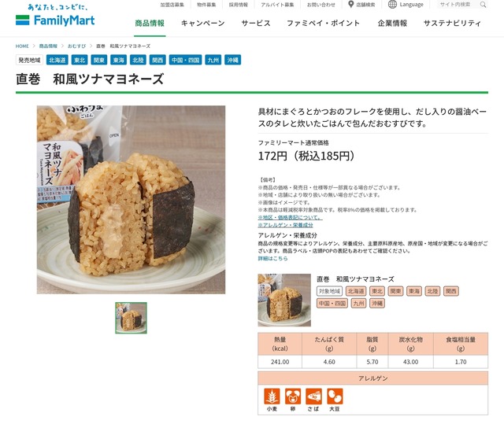
Task: Click the ※アレルゲン・栄養成分 link
Action: click(x=285, y=225)
